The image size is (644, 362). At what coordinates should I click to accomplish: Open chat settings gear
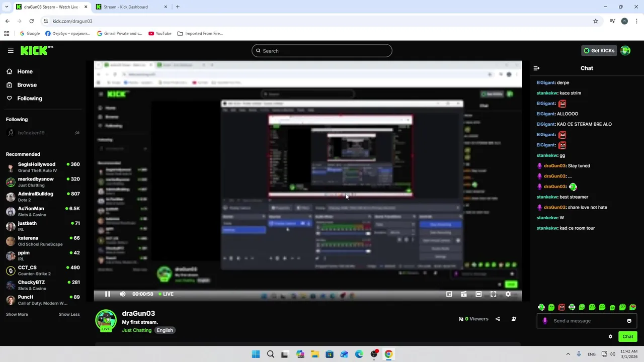(x=610, y=336)
